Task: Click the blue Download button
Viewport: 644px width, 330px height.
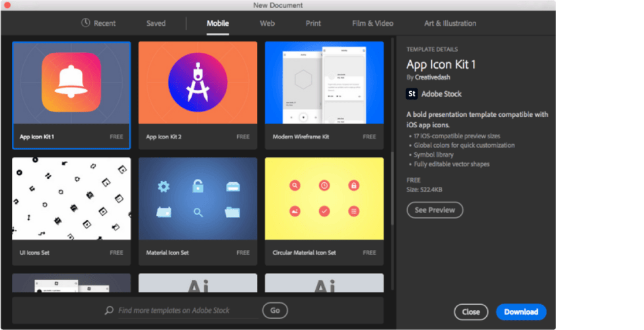Action: tap(521, 312)
